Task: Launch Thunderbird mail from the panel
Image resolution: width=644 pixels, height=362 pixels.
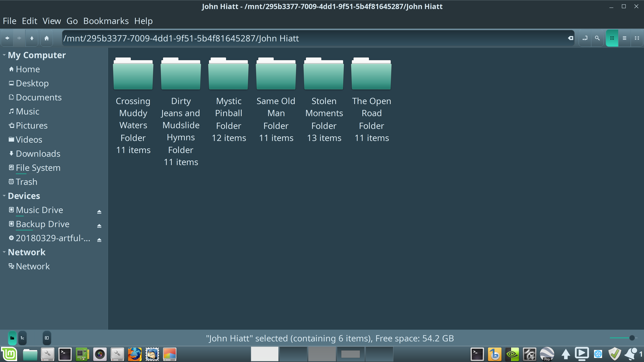Action: (x=152, y=354)
